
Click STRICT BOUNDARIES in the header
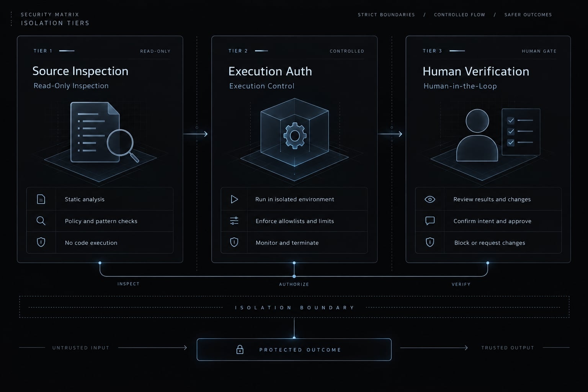coord(386,15)
